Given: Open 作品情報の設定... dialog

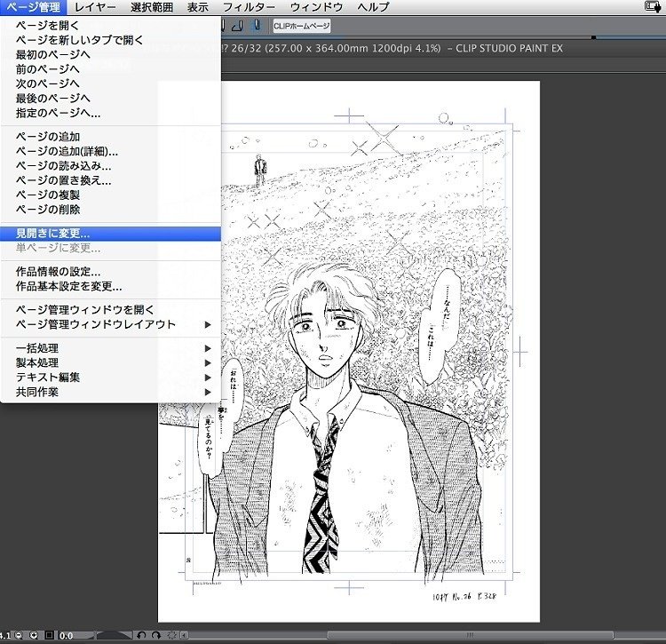Looking at the screenshot, I should coord(110,272).
